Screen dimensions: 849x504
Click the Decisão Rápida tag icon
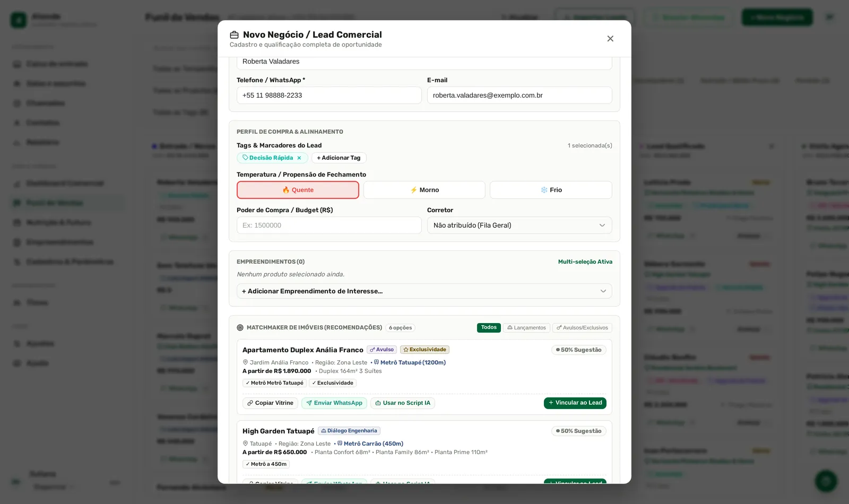(x=245, y=158)
